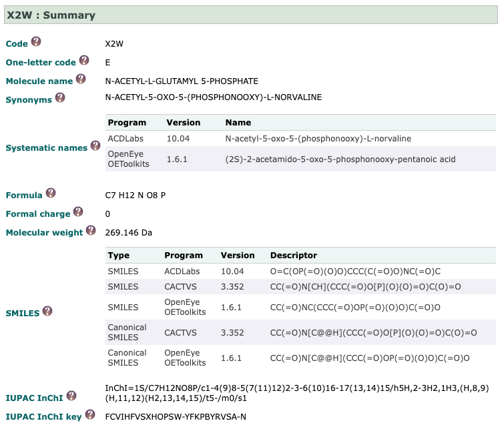Click the Descriptor column header in SMILES table

point(293,256)
